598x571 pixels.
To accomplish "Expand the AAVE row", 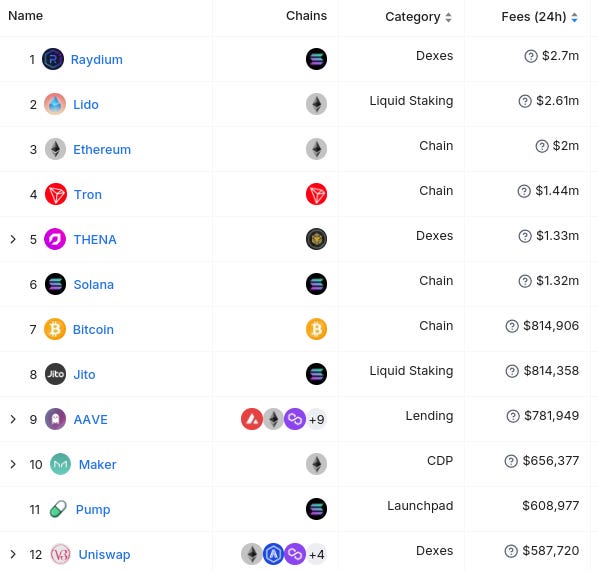I will [x=13, y=419].
